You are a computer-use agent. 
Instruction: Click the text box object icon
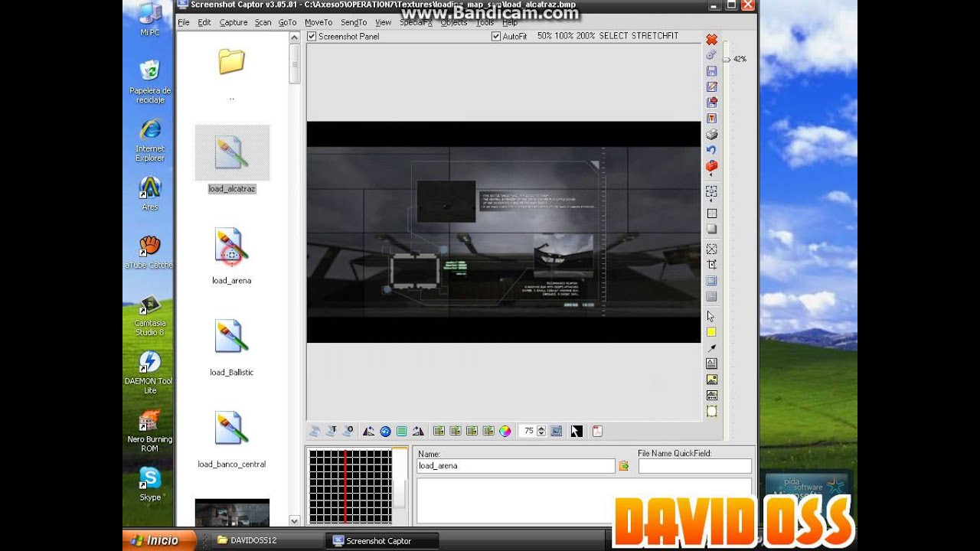coord(711,364)
